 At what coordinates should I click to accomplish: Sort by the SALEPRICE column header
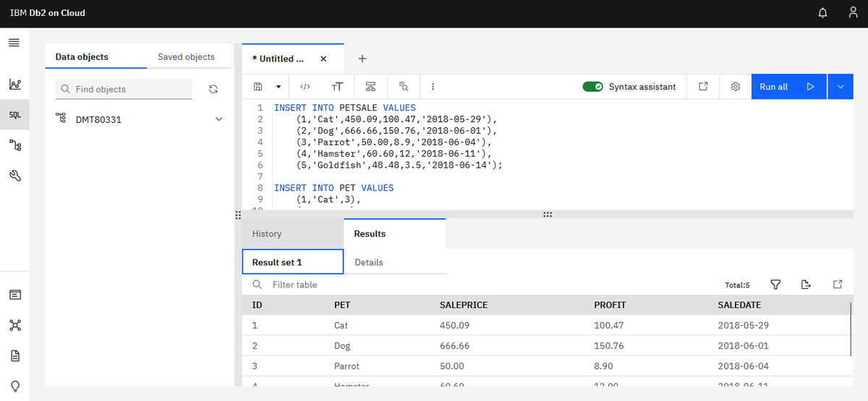[x=464, y=305]
